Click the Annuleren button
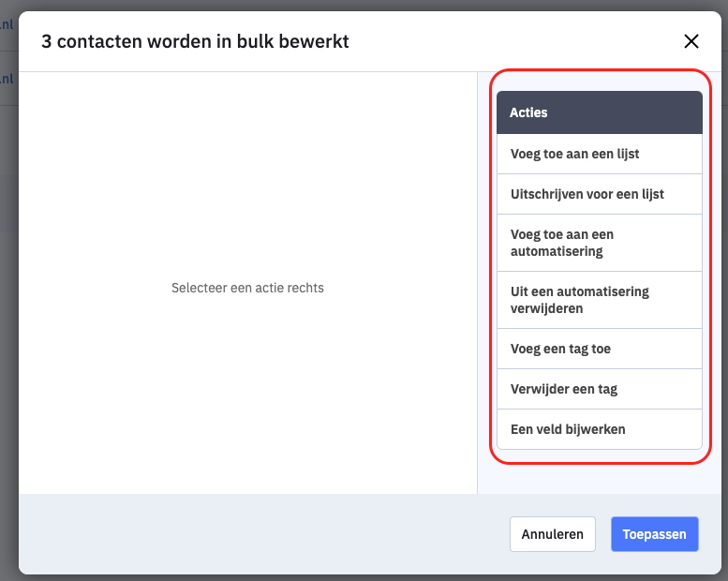The image size is (728, 581). tap(553, 534)
